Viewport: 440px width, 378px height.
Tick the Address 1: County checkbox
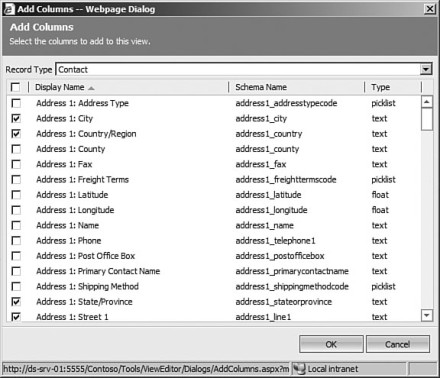16,149
